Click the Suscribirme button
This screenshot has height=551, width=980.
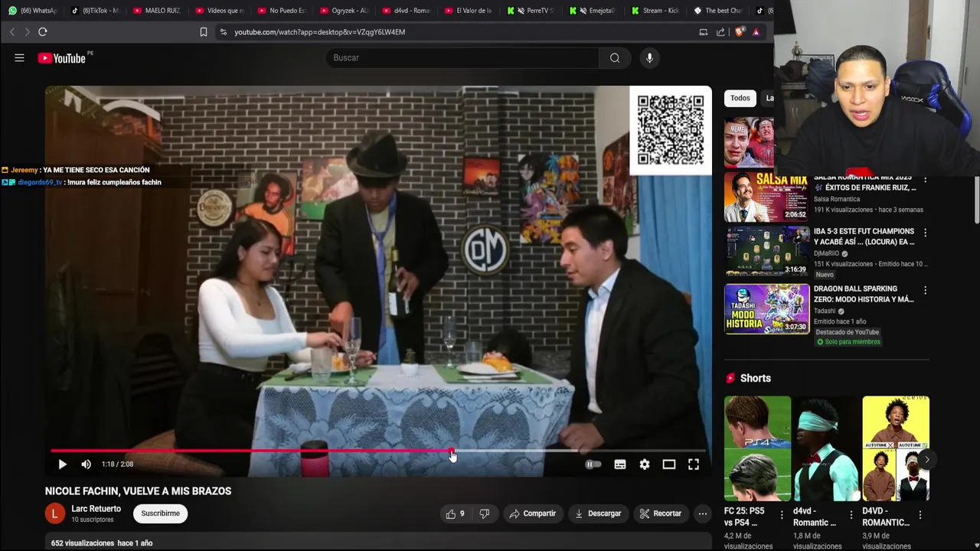tap(160, 514)
